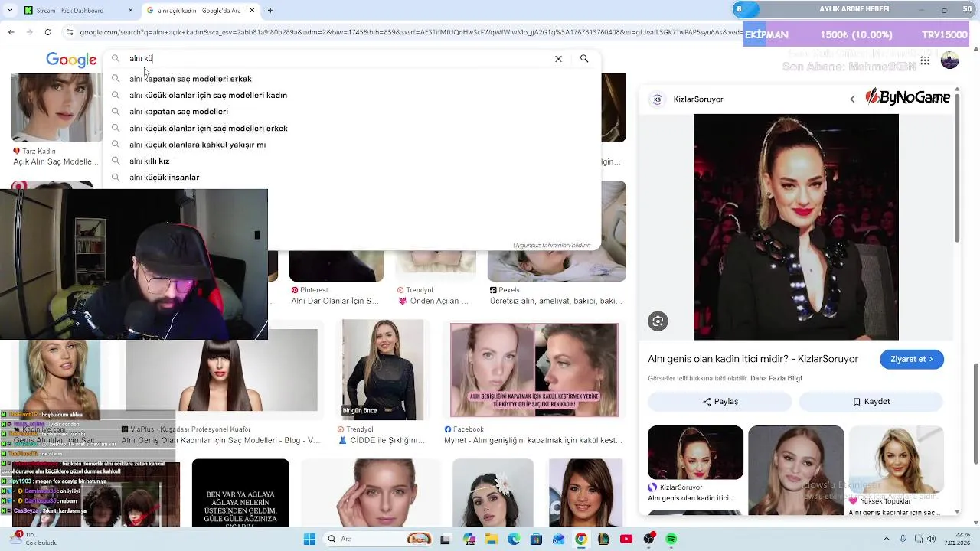Open the Daha Fazla Bilgi link
This screenshot has width=980, height=551.
pyautogui.click(x=776, y=378)
